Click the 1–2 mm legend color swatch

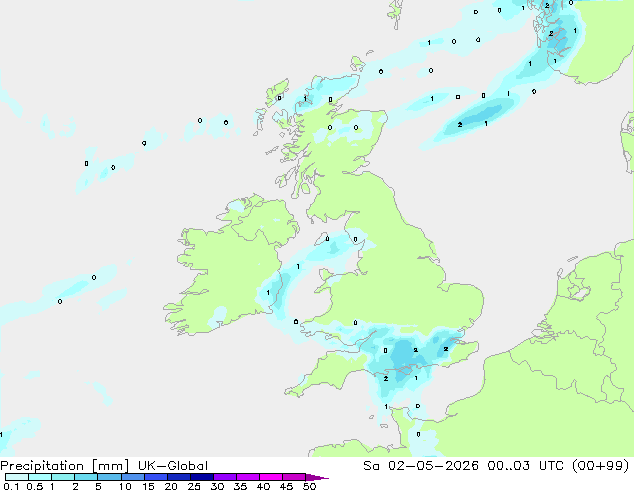click(63, 477)
